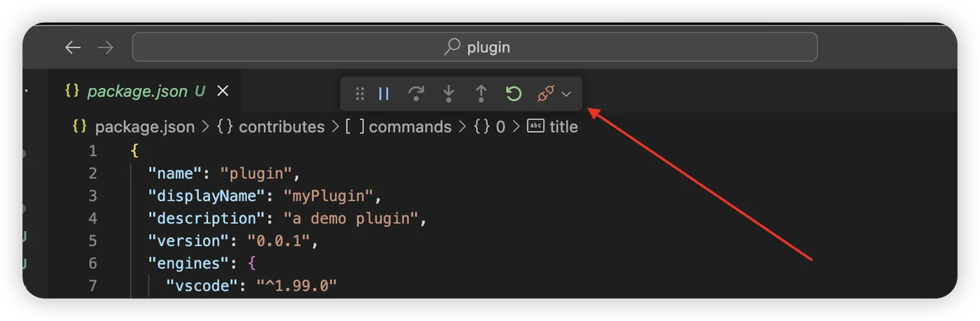
Task: Restart the debugging session
Action: 513,94
